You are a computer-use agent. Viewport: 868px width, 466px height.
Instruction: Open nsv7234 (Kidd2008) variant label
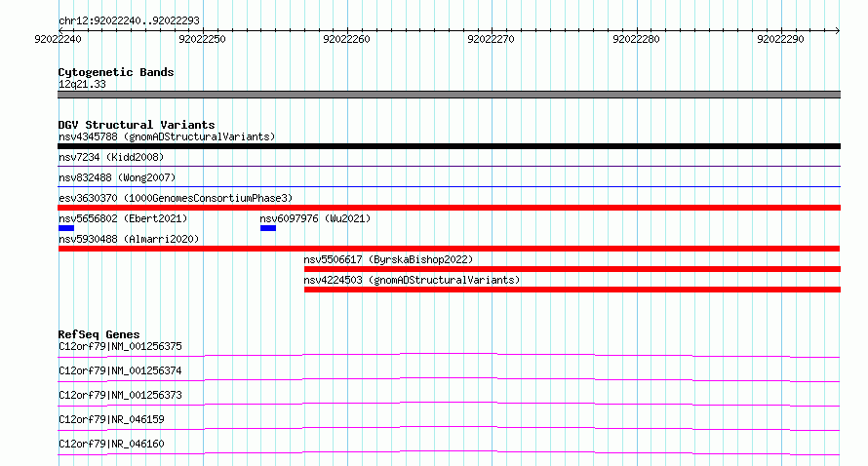click(111, 157)
